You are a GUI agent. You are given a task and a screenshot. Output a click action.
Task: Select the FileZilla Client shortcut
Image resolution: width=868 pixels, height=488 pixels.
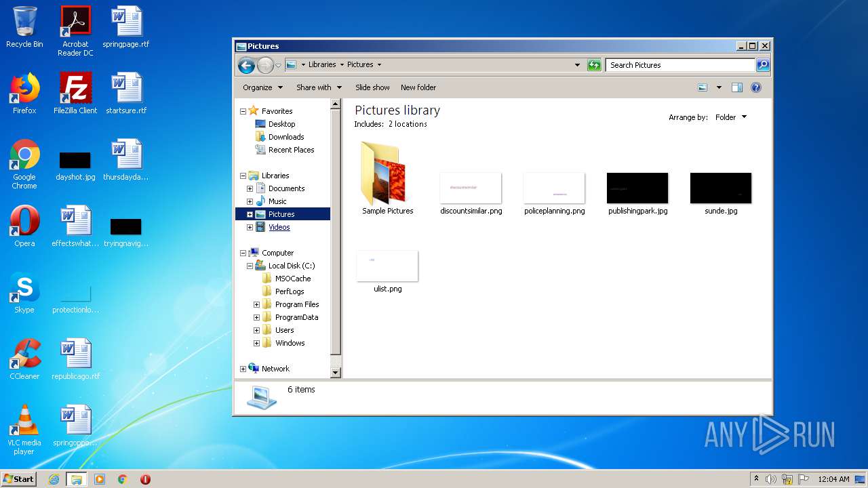pos(75,94)
